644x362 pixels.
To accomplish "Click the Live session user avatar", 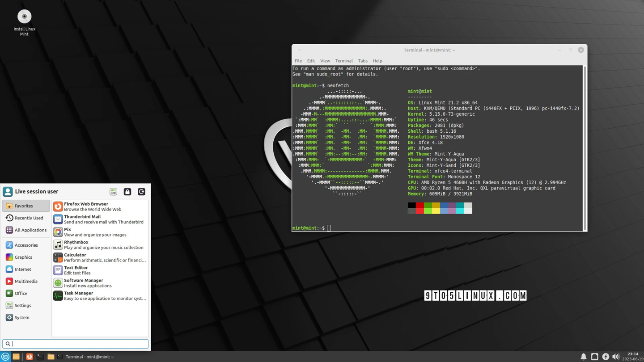I will coord(8,192).
